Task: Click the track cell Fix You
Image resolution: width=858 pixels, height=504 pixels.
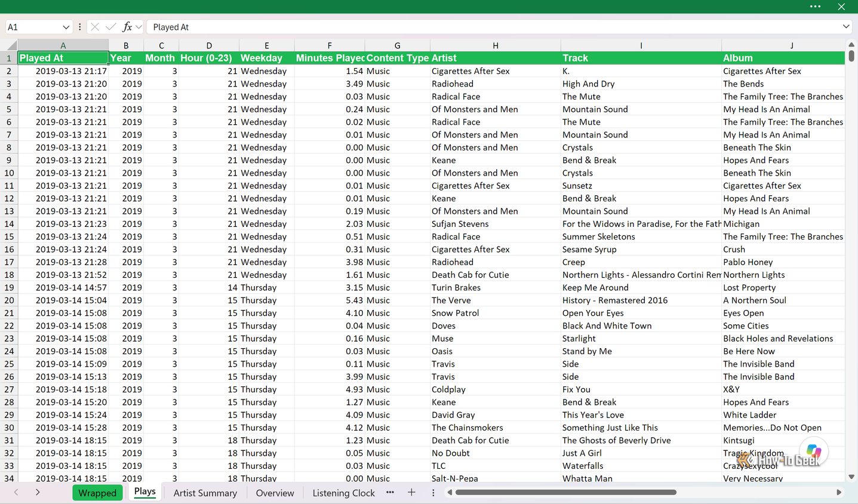Action: pyautogui.click(x=641, y=389)
